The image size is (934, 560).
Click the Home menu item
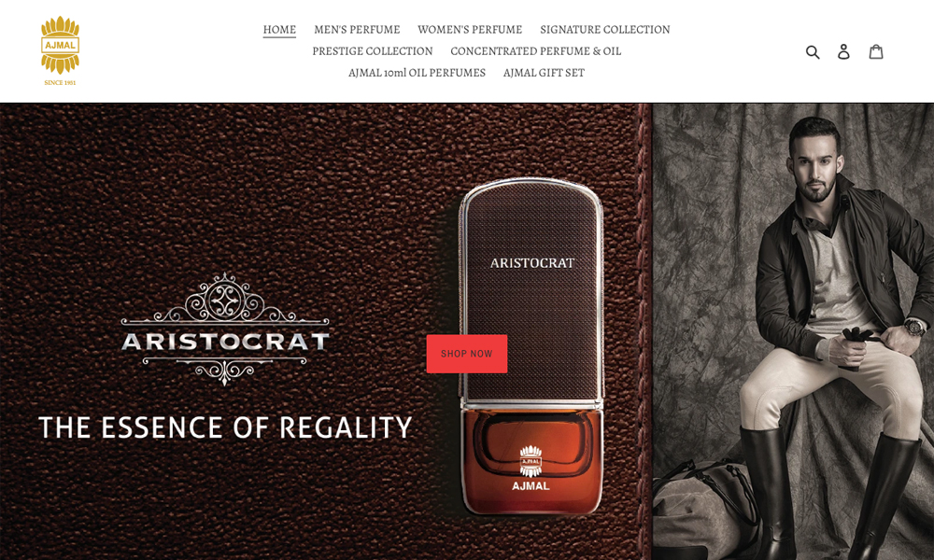(279, 30)
